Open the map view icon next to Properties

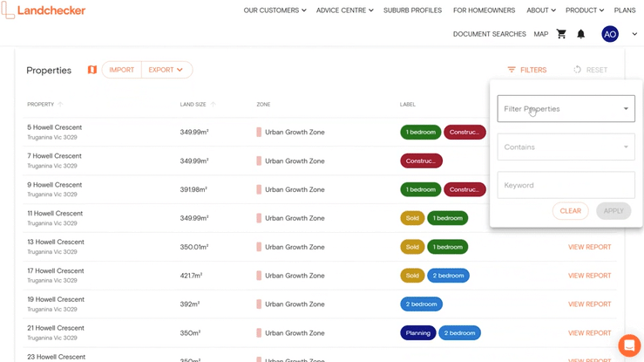point(92,70)
